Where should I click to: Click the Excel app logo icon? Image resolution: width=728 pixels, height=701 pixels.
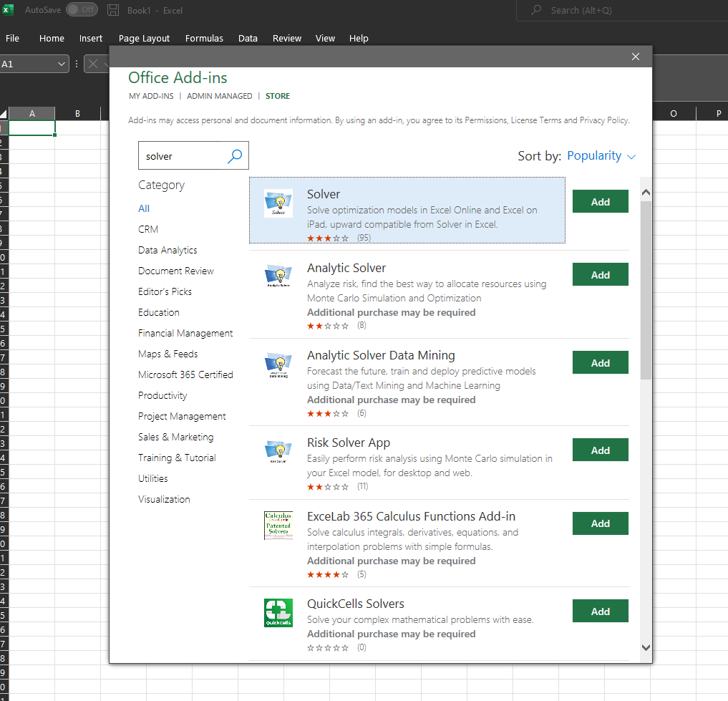coord(7,10)
